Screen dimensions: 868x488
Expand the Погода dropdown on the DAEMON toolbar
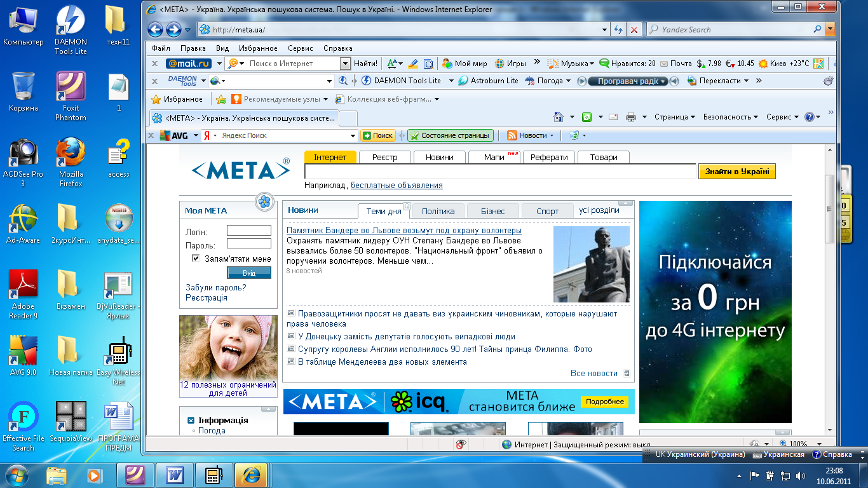point(568,81)
